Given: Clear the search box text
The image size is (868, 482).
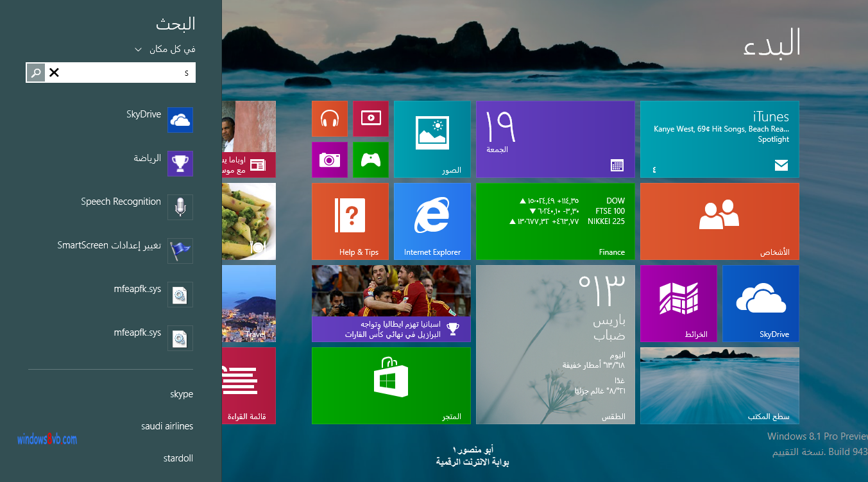Looking at the screenshot, I should (x=54, y=73).
